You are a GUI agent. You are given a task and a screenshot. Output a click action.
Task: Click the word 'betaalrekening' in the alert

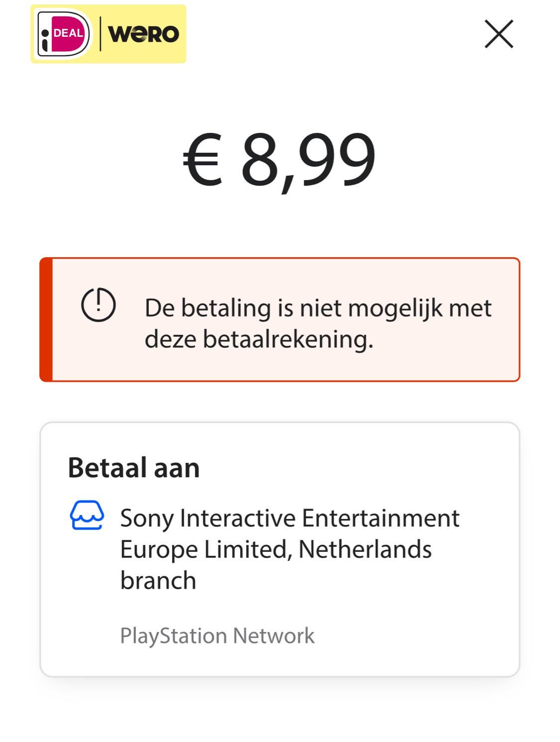(x=288, y=339)
